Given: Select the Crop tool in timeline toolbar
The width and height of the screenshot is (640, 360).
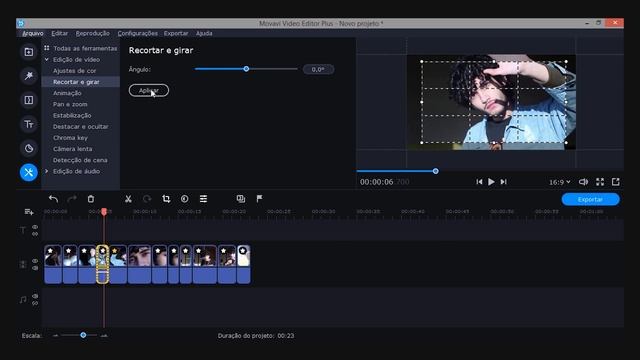Looking at the screenshot, I should pyautogui.click(x=166, y=199).
